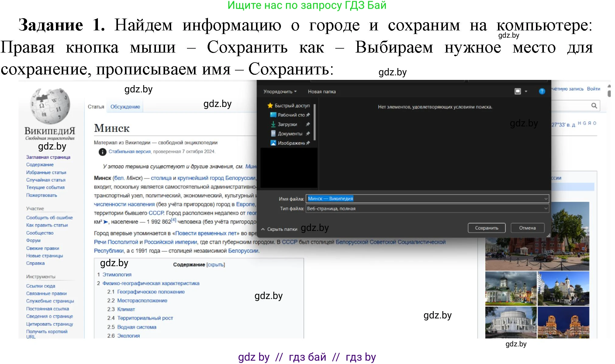Open the Тип файла dropdown
Viewport: 615px width, 364px height.
click(x=545, y=209)
